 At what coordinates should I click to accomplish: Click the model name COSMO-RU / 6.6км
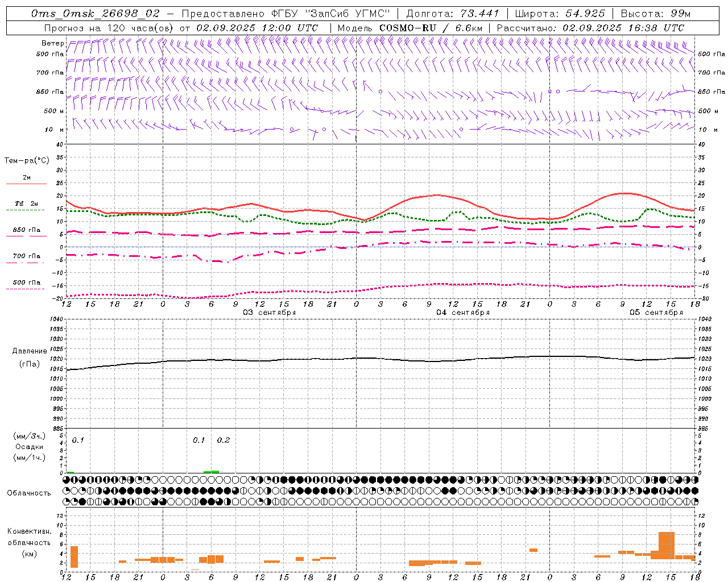pyautogui.click(x=431, y=28)
